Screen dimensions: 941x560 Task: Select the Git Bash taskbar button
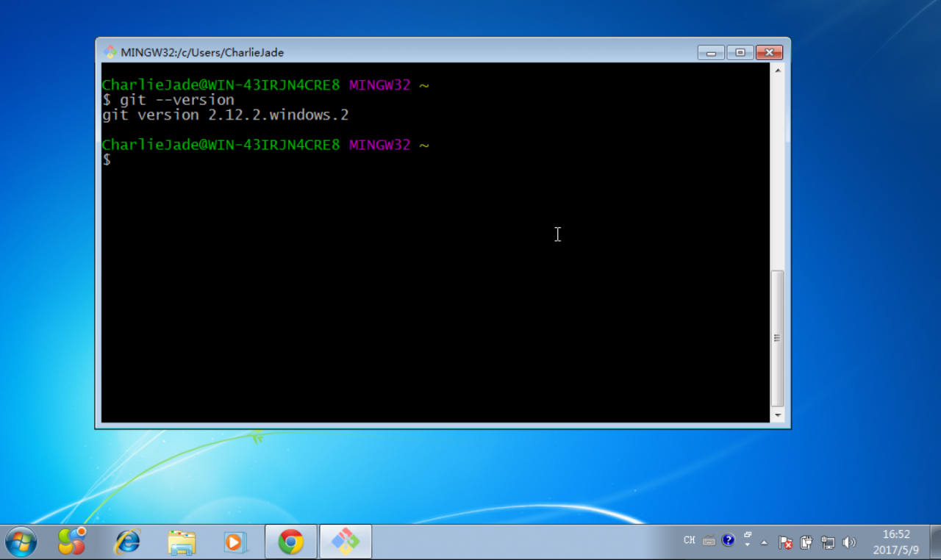(346, 542)
